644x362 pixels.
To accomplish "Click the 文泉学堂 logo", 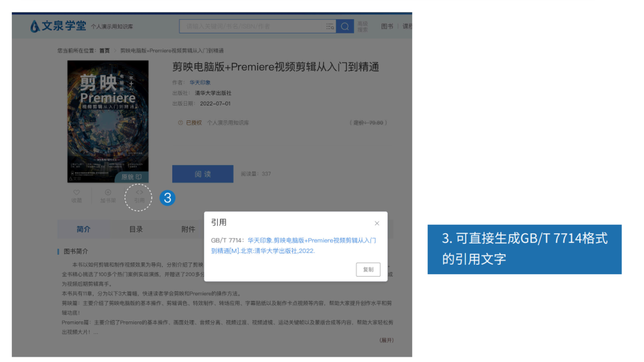I will point(57,26).
